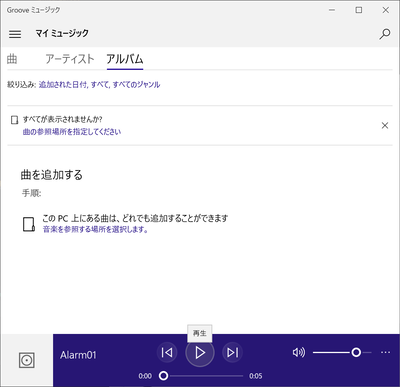The width and height of the screenshot is (400, 387).
Task: Dismiss the すべてが表示されませんか notification
Action: pos(385,125)
